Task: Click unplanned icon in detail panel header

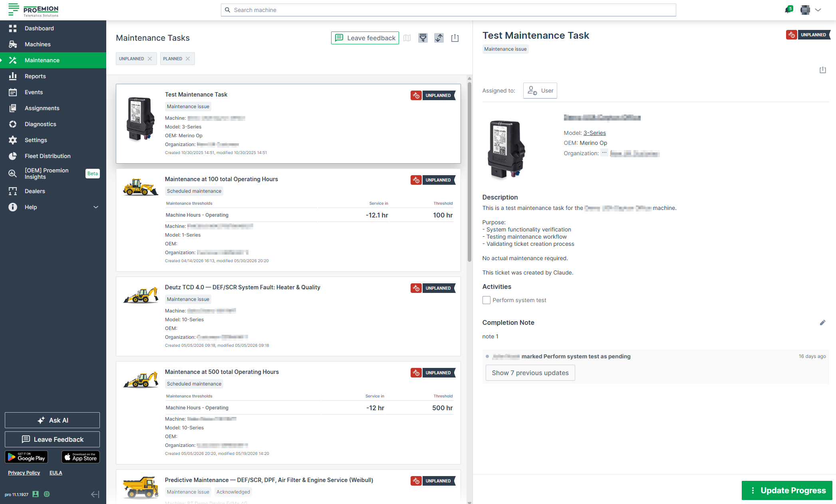Action: tap(791, 35)
